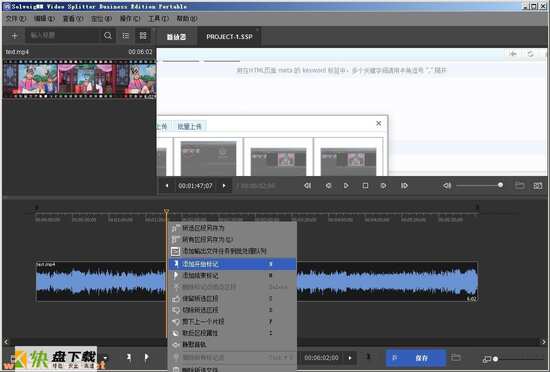This screenshot has height=372, width=550.
Task: Jump to previous marker in player
Action: pos(308,186)
